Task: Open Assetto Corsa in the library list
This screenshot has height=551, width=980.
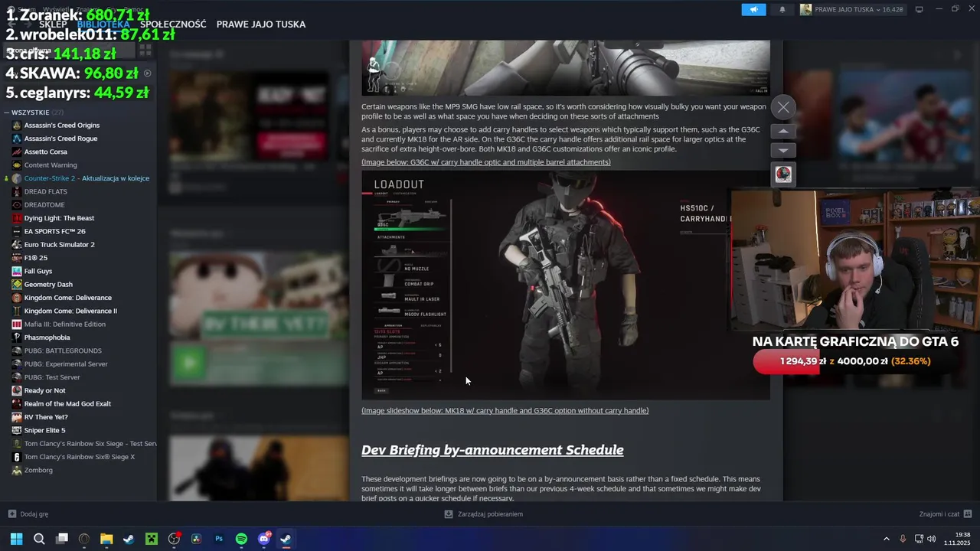Action: [x=46, y=152]
